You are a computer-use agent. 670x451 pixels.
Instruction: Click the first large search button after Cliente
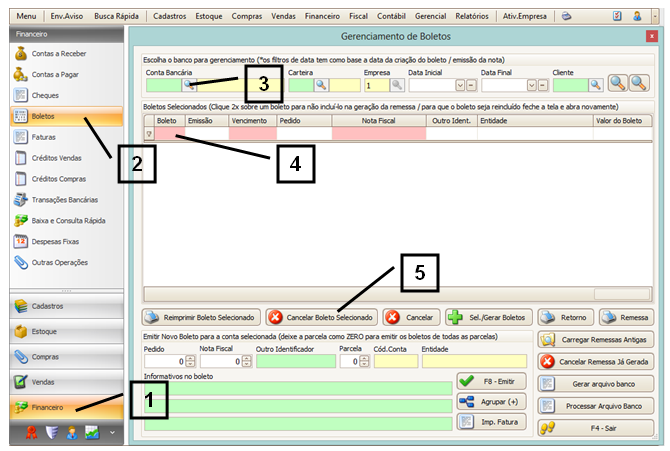pyautogui.click(x=618, y=83)
